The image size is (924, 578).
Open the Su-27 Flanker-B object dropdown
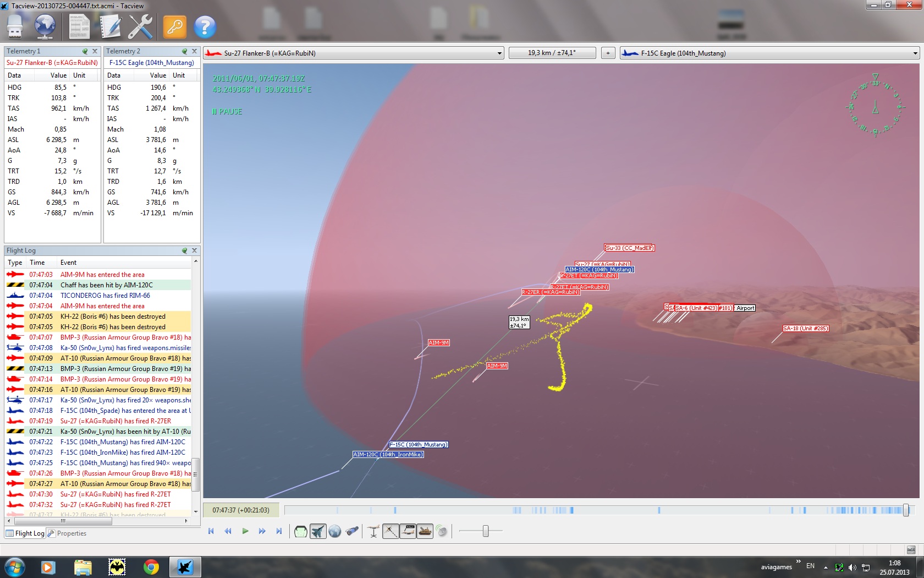pyautogui.click(x=354, y=53)
